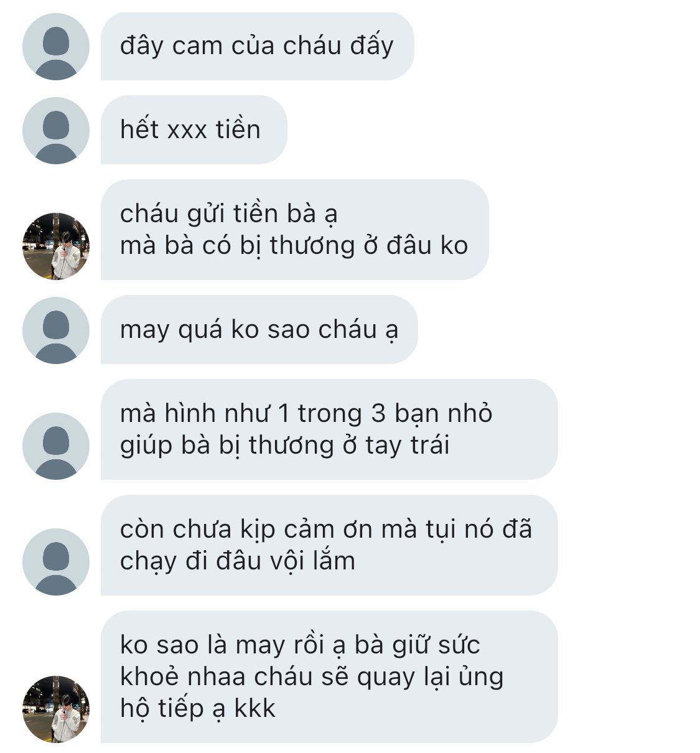700x753 pixels.
Task: Tap the default avatar beside 'còn chưa kịp cảm ơn'
Action: click(x=56, y=561)
